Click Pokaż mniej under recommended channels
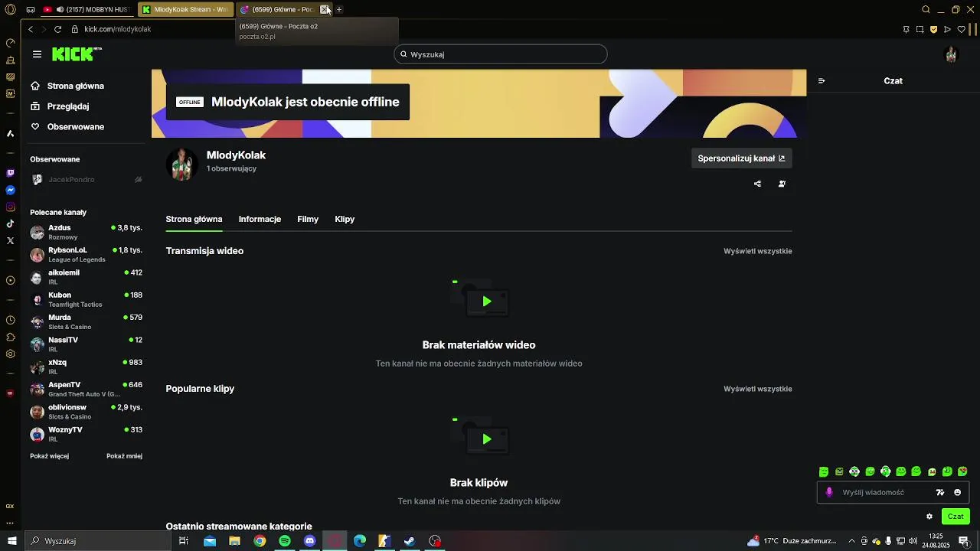This screenshot has width=980, height=551. pos(124,456)
